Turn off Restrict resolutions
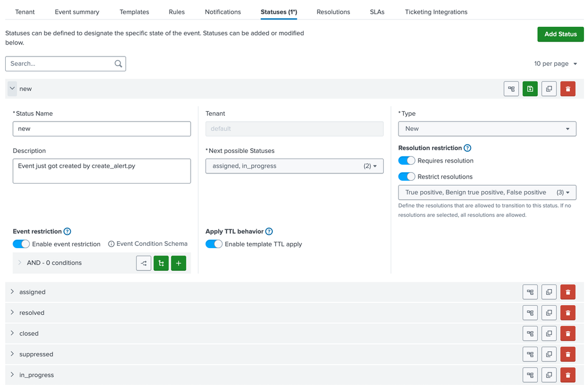 coord(406,177)
